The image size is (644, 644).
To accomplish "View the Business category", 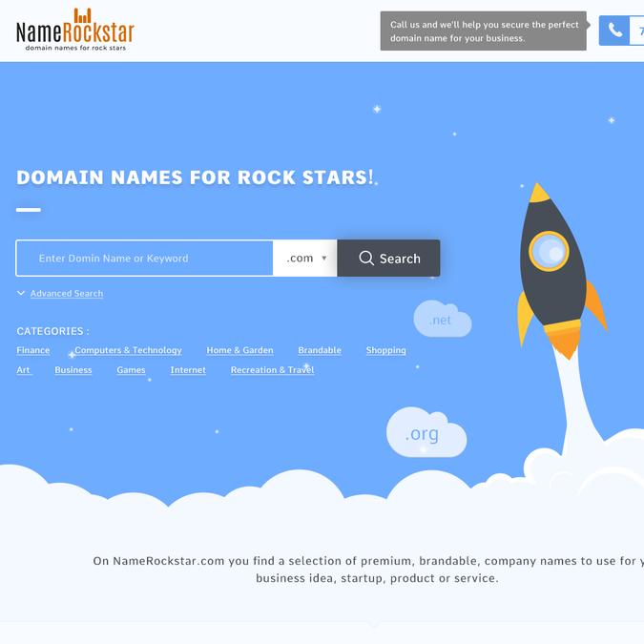I will tap(73, 370).
